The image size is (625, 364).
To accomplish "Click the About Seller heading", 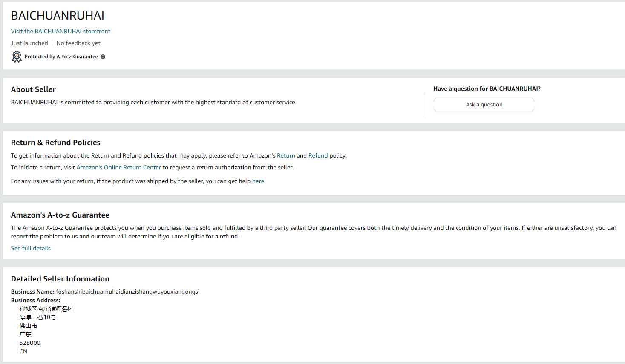I will (x=33, y=89).
